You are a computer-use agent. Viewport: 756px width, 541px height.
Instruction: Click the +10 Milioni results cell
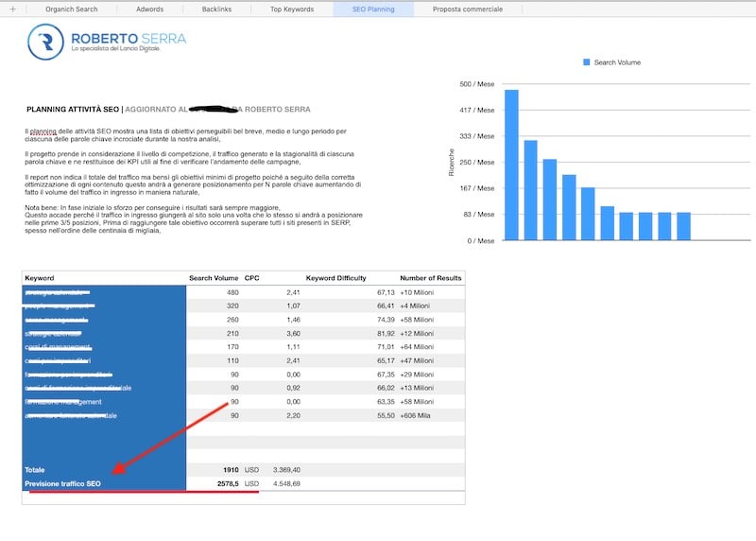(x=417, y=292)
